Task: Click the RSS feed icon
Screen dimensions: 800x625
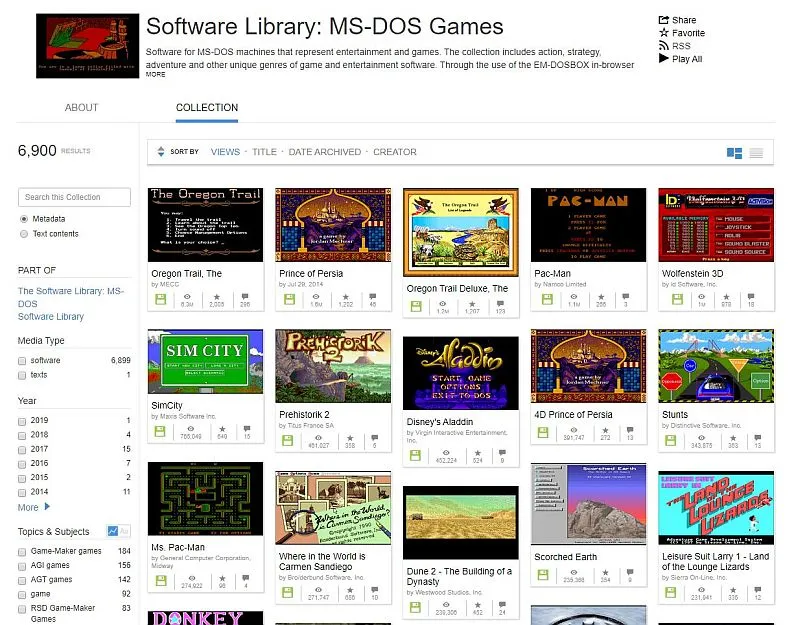Action: pos(662,45)
